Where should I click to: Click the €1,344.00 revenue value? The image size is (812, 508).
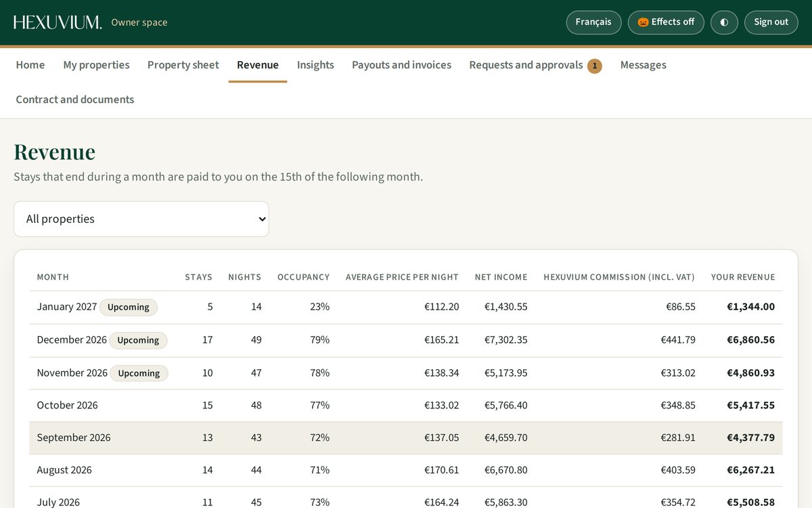tap(751, 307)
